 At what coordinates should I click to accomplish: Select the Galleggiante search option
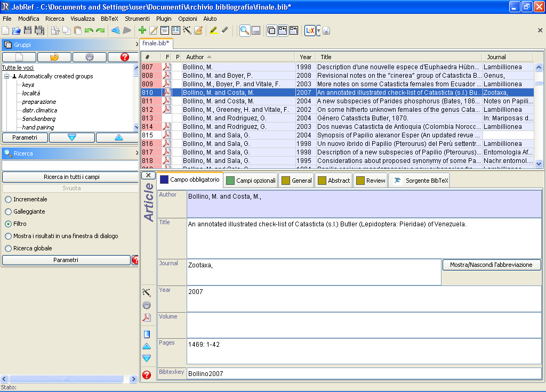[9, 211]
